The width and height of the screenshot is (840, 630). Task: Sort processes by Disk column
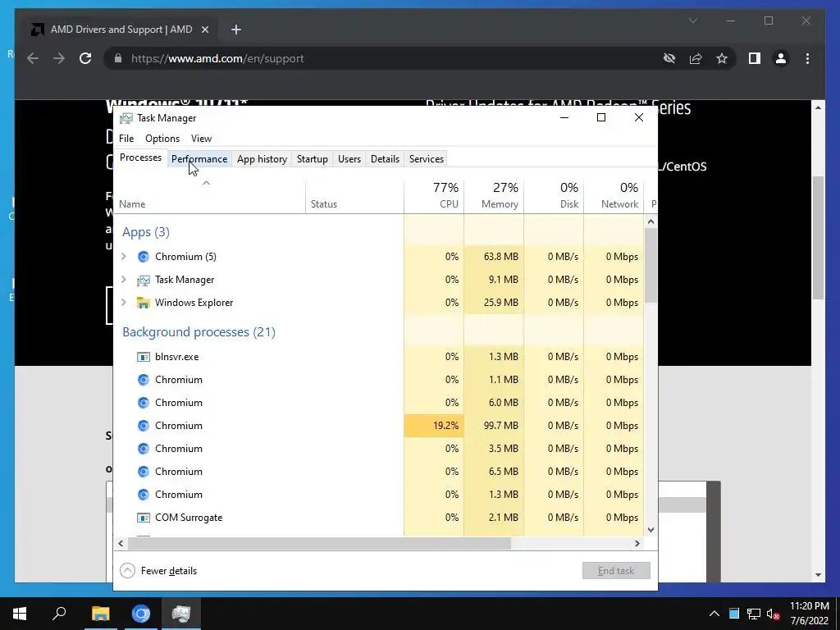[554, 197]
